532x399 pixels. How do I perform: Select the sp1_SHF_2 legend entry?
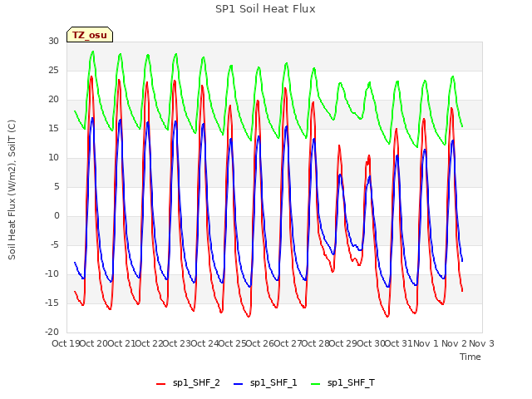(188, 383)
